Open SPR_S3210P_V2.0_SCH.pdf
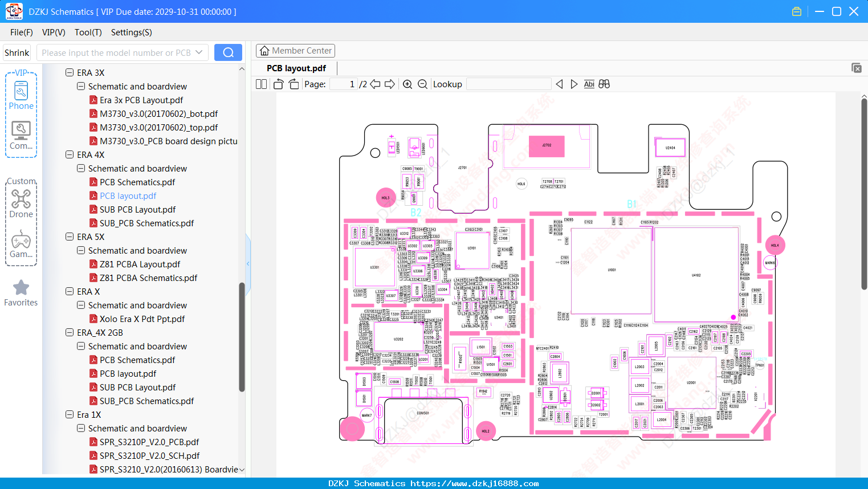The width and height of the screenshot is (868, 489). pos(149,455)
